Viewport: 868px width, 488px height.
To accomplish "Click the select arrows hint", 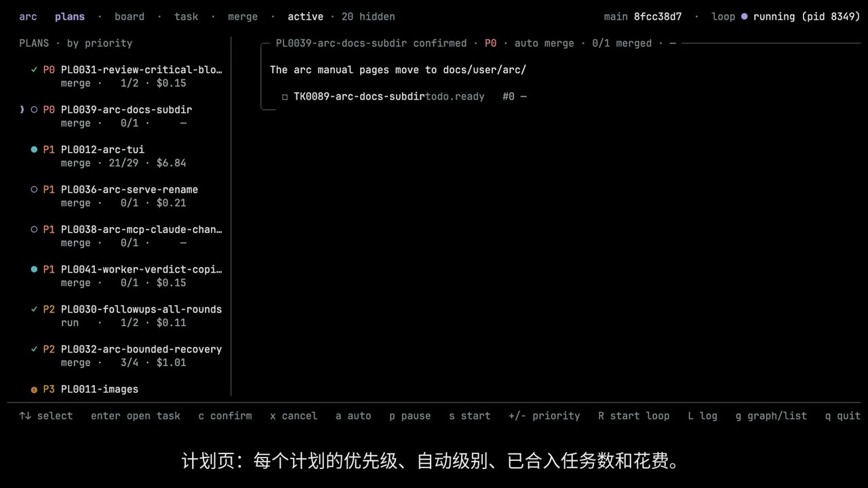I will 45,416.
